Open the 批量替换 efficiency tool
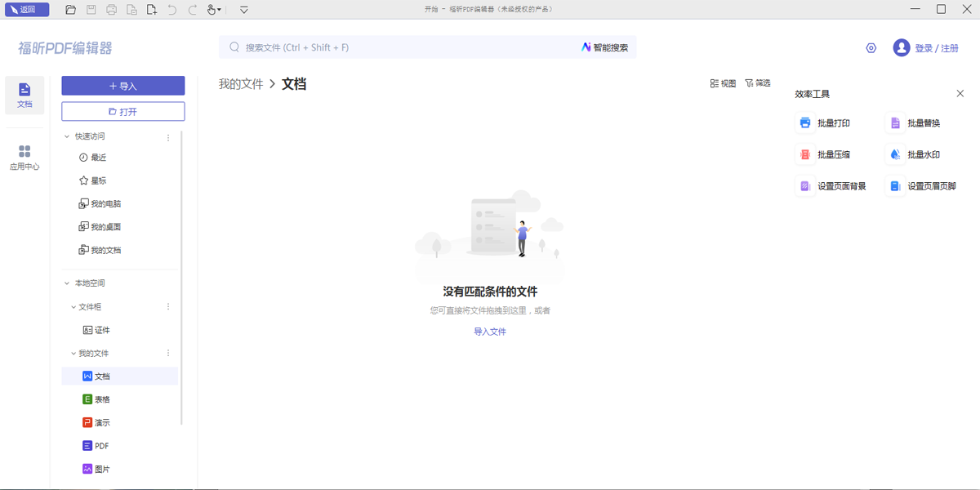Screen dimensions: 980x490 pyautogui.click(x=923, y=122)
